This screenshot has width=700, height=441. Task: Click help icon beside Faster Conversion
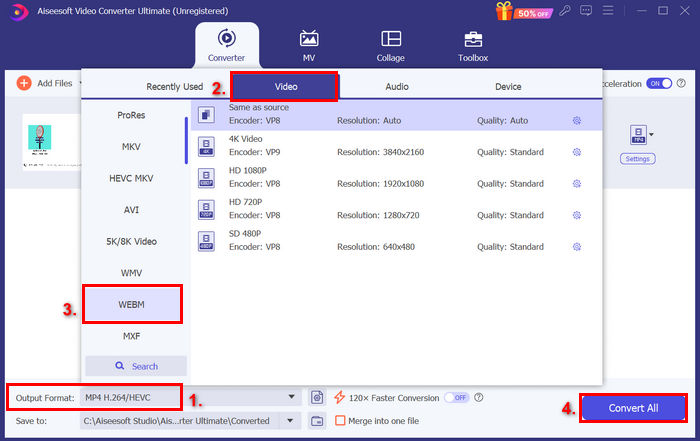tap(479, 397)
